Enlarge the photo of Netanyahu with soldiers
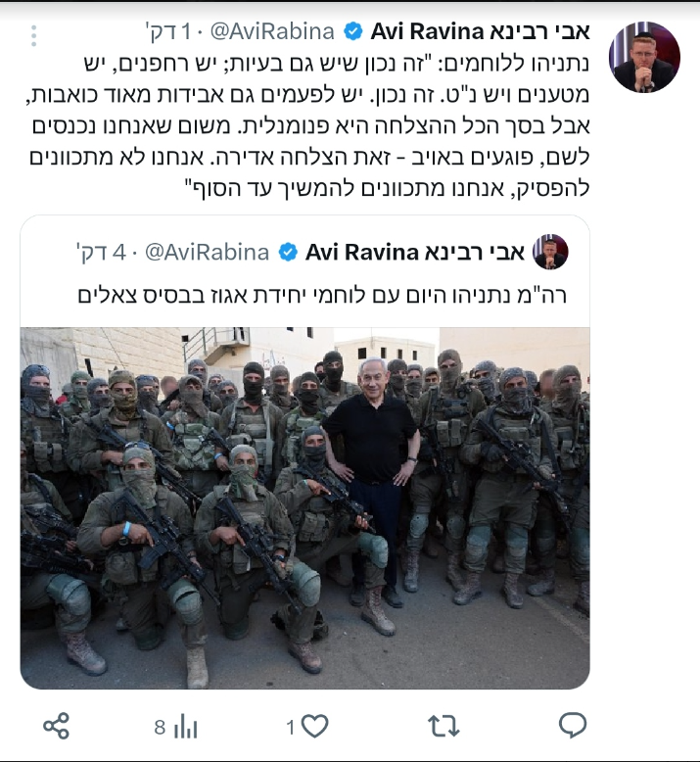This screenshot has width=700, height=762. 305,508
